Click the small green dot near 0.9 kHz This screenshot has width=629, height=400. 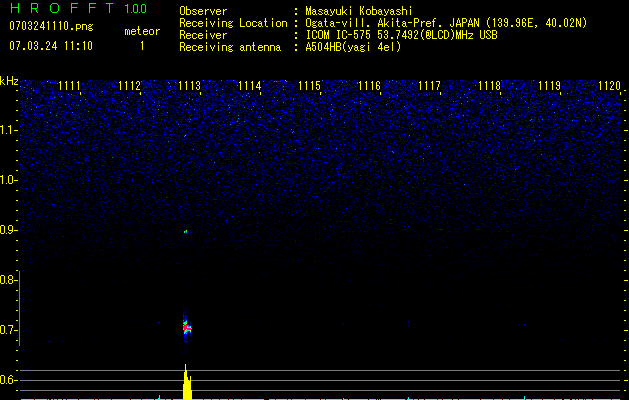(186, 231)
